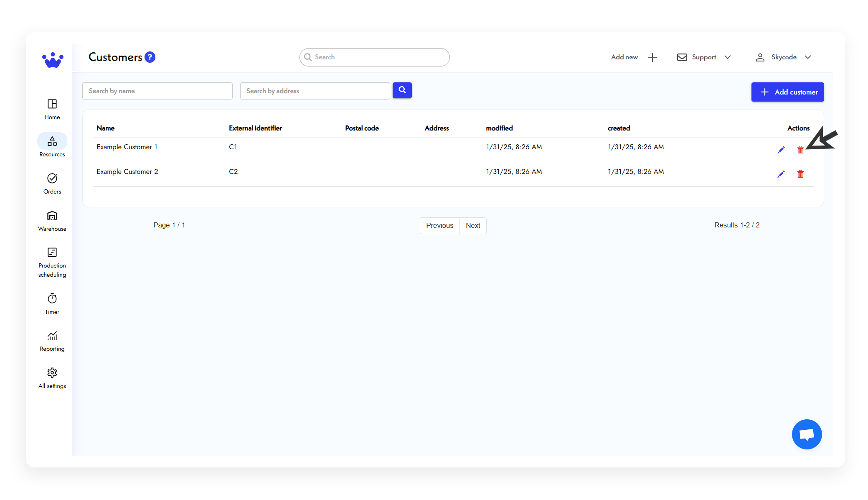The width and height of the screenshot is (868, 500).
Task: Open Production scheduling
Action: (52, 263)
